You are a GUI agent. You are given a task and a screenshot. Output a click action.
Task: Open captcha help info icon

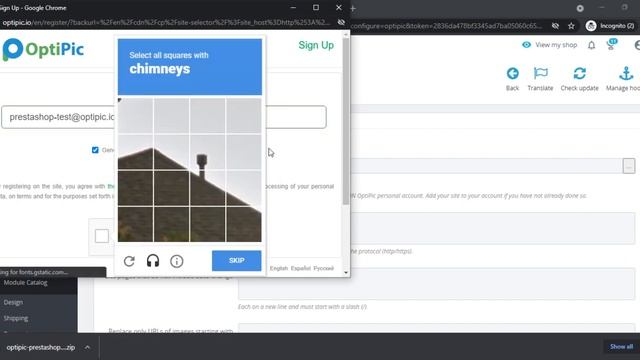(x=177, y=261)
